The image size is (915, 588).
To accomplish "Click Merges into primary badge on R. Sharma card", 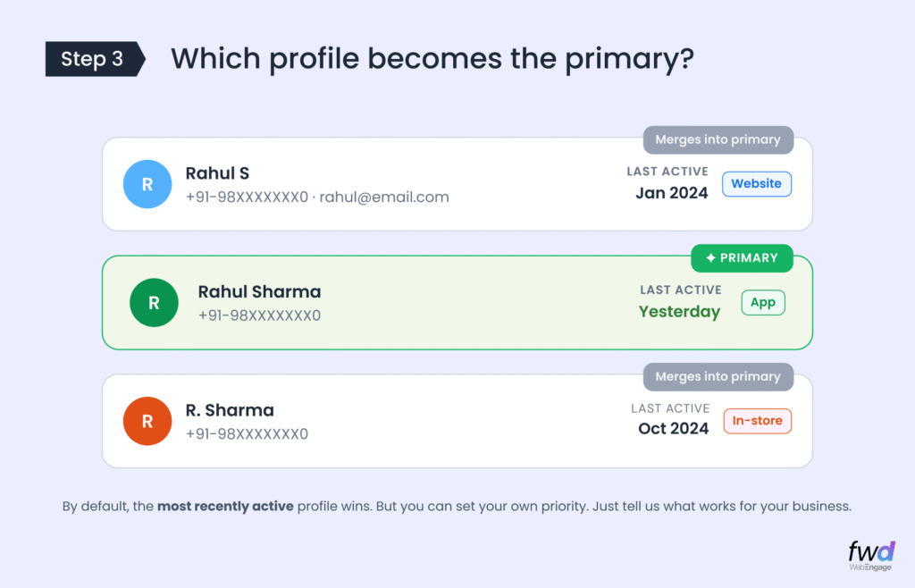I will click(718, 376).
